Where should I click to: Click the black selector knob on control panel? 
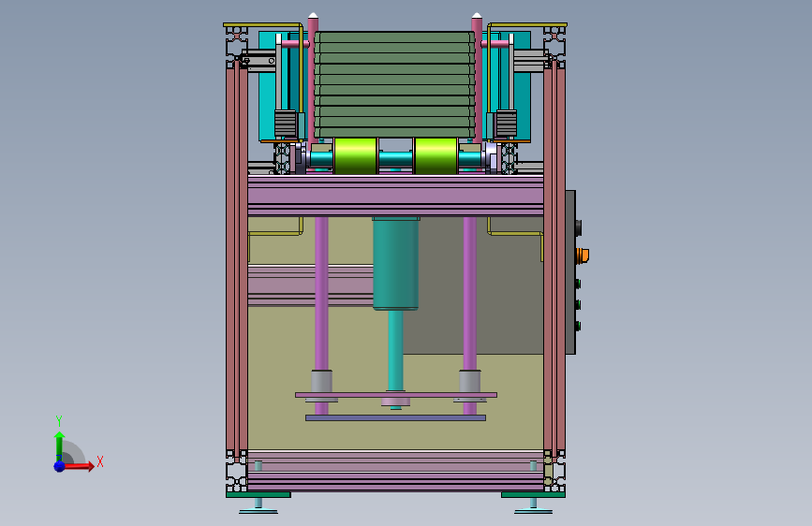pyautogui.click(x=579, y=227)
